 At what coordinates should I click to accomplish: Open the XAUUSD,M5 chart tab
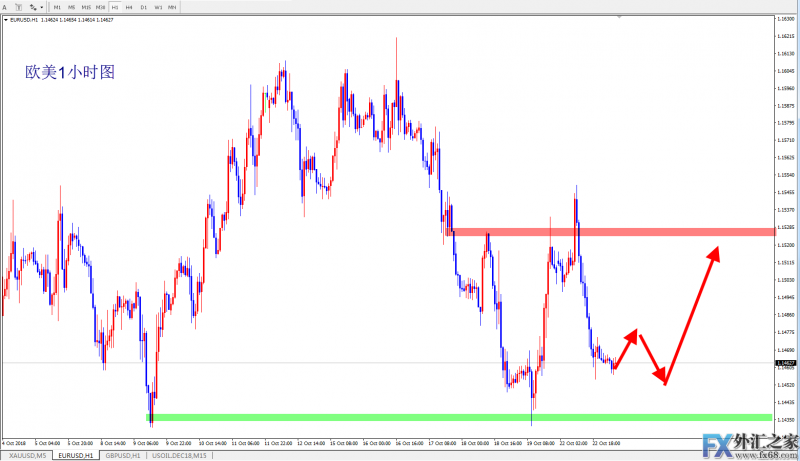click(27, 455)
